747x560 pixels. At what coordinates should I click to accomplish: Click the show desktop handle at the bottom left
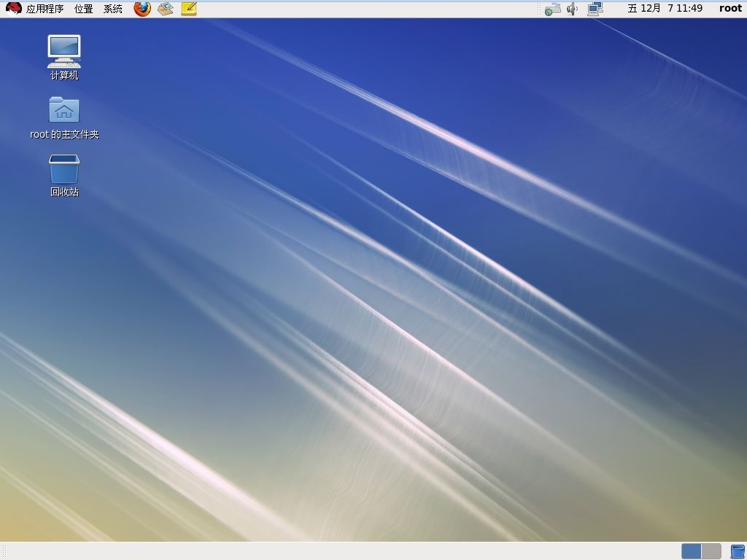(x=5, y=551)
